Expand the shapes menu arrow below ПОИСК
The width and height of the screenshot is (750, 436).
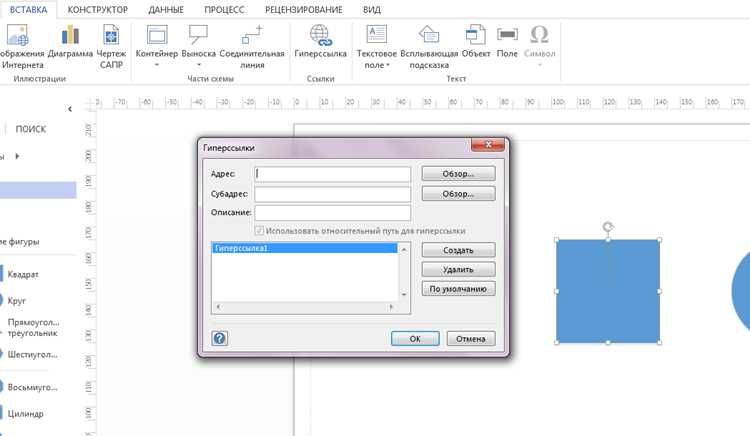17,156
